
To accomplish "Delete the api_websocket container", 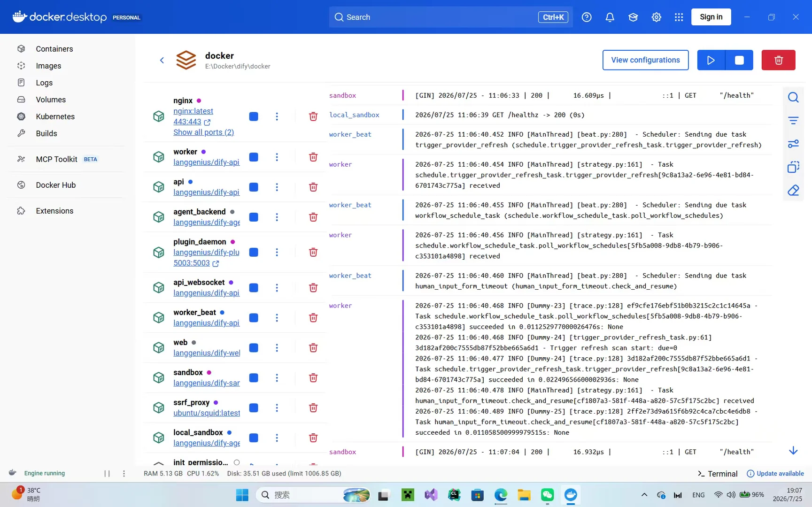I will pyautogui.click(x=313, y=288).
